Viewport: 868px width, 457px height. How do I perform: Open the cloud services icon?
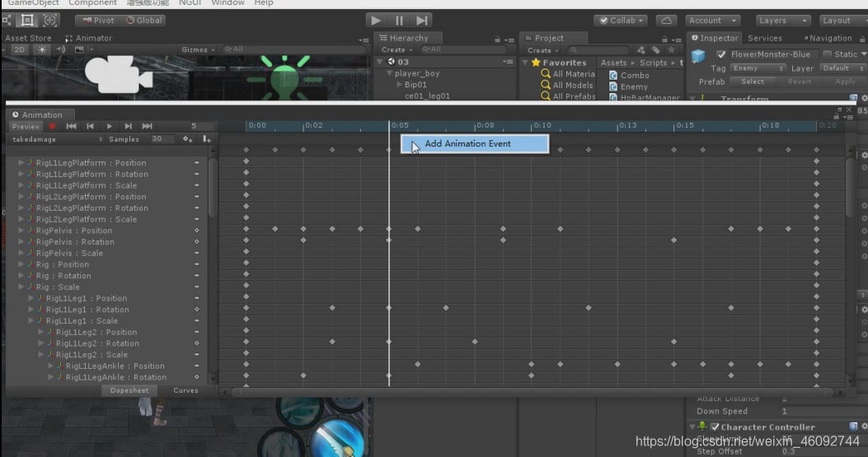667,21
